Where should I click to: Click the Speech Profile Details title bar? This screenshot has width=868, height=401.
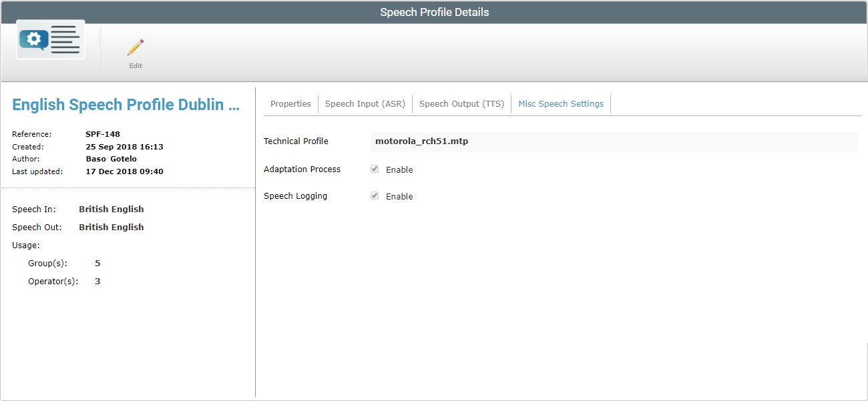[x=434, y=11]
